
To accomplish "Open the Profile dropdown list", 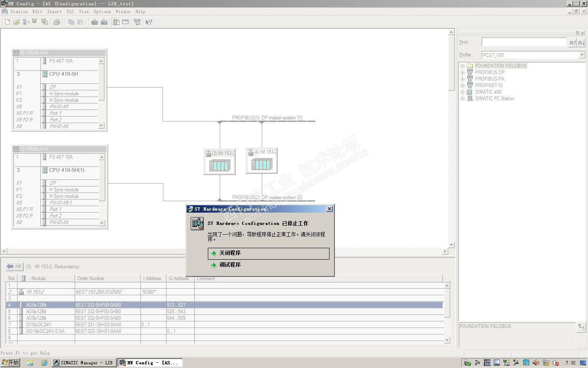I will tap(582, 55).
